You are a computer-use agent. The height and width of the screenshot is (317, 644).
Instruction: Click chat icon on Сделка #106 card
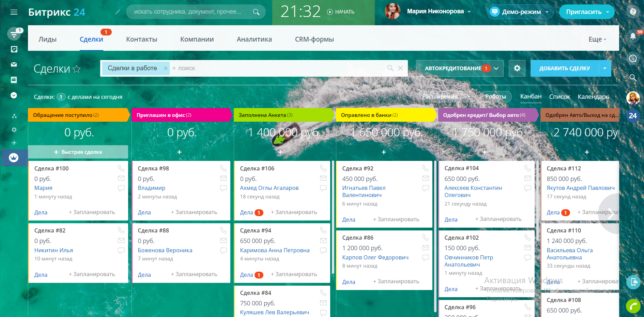323,188
